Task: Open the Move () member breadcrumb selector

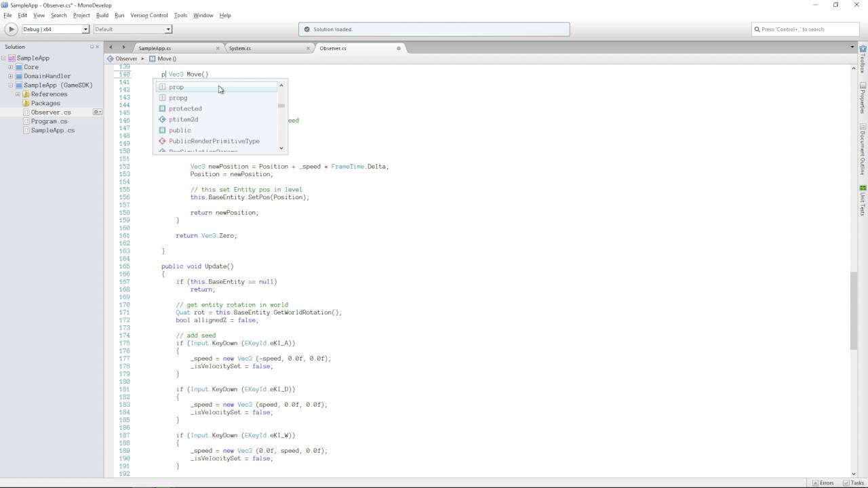Action: (163, 59)
